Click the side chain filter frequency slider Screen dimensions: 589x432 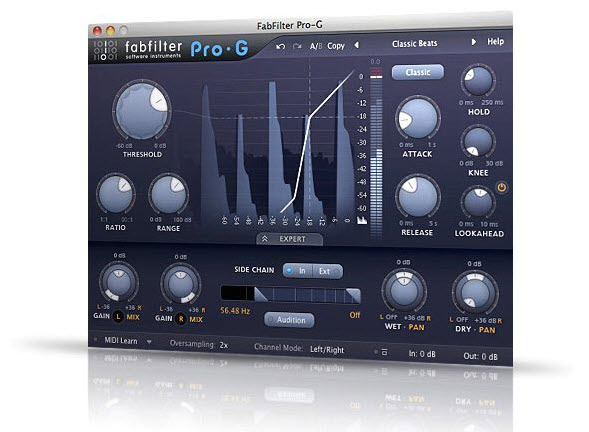[x=290, y=295]
